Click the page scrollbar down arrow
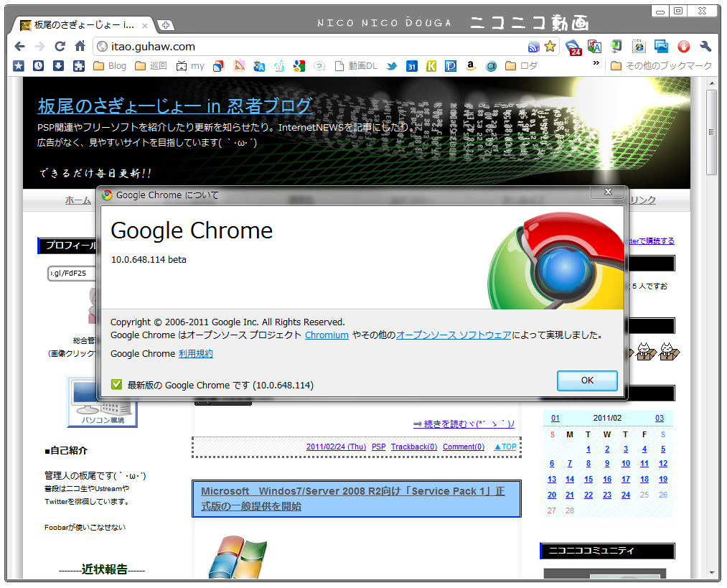Viewport: 727px width, 588px height. pos(712,574)
